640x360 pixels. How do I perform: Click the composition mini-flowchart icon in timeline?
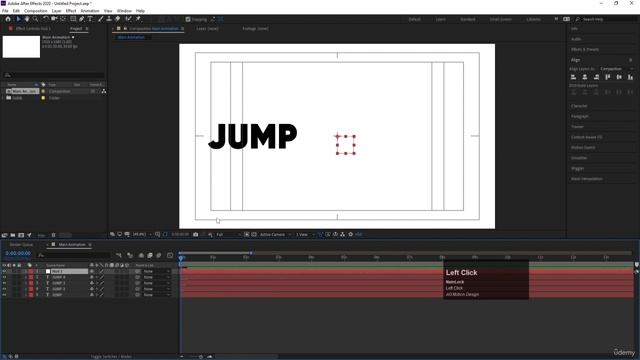coord(119,255)
